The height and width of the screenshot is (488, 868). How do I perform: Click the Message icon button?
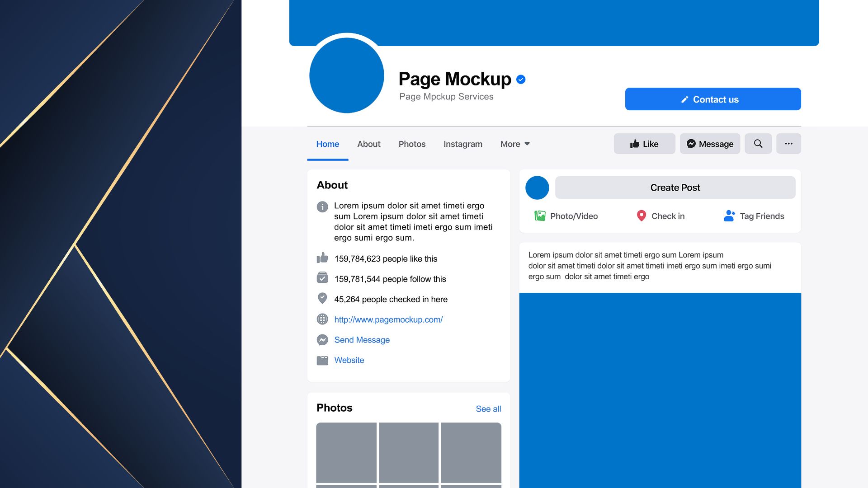[710, 143]
